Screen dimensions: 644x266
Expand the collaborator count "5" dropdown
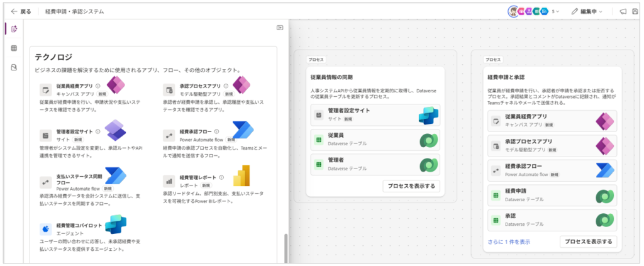pos(555,11)
